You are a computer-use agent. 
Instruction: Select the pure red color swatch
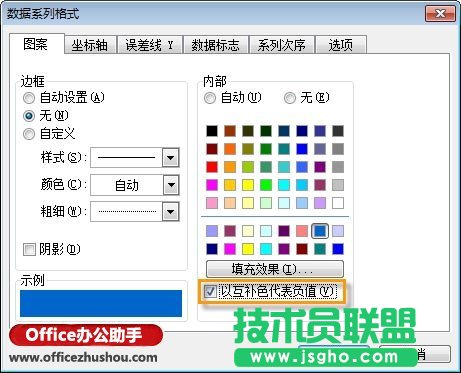(x=212, y=167)
